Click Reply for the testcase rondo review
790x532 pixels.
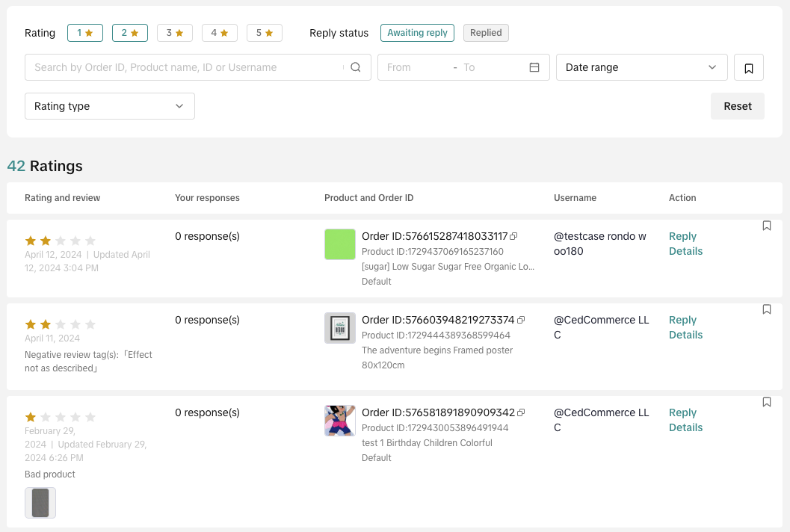[682, 236]
